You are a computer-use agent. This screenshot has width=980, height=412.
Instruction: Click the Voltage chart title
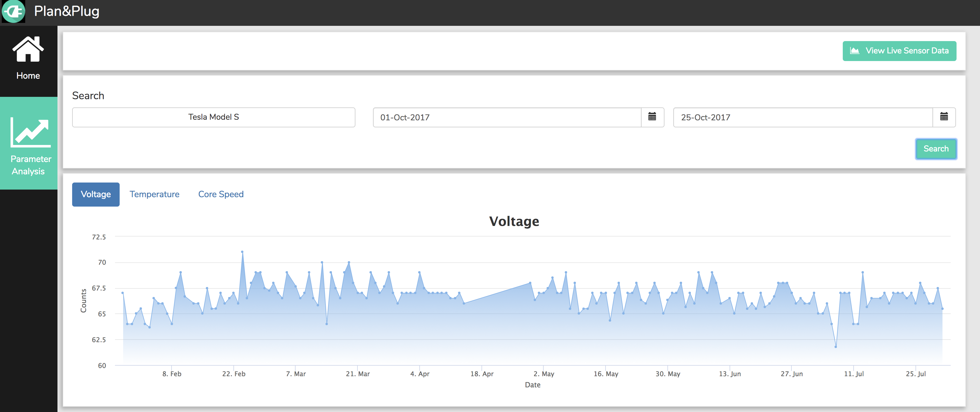tap(513, 221)
